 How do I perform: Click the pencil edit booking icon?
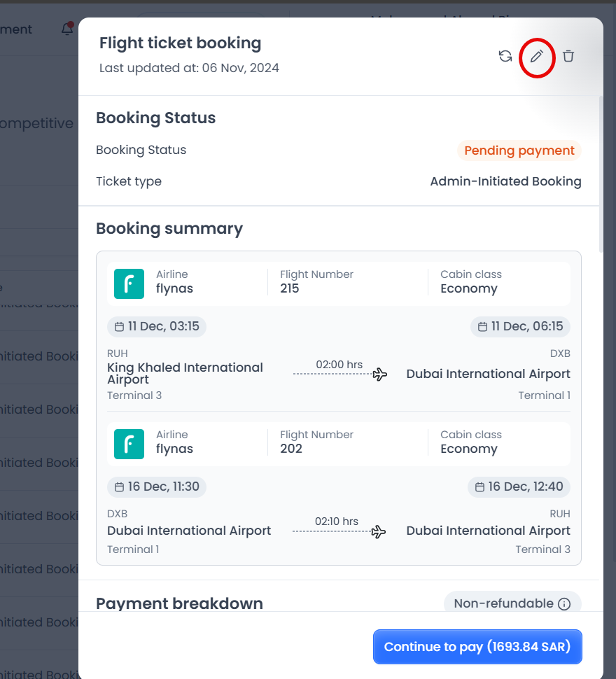[537, 57]
